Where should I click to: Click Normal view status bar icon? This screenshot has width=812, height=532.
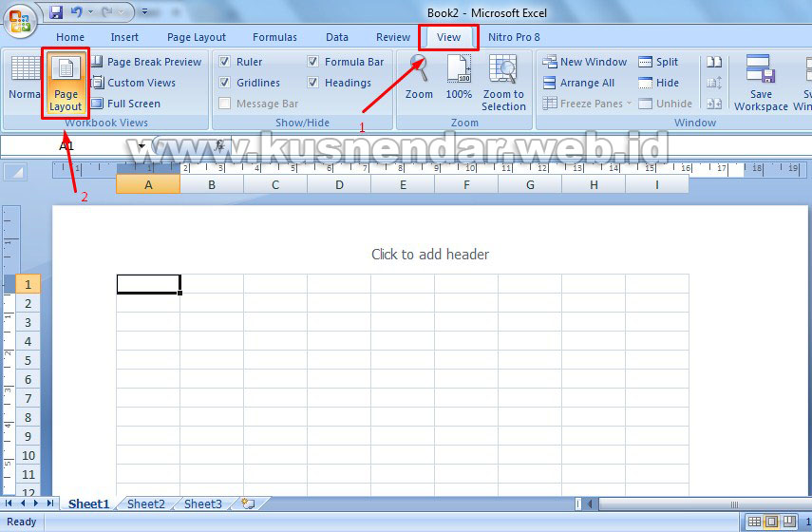tap(754, 522)
